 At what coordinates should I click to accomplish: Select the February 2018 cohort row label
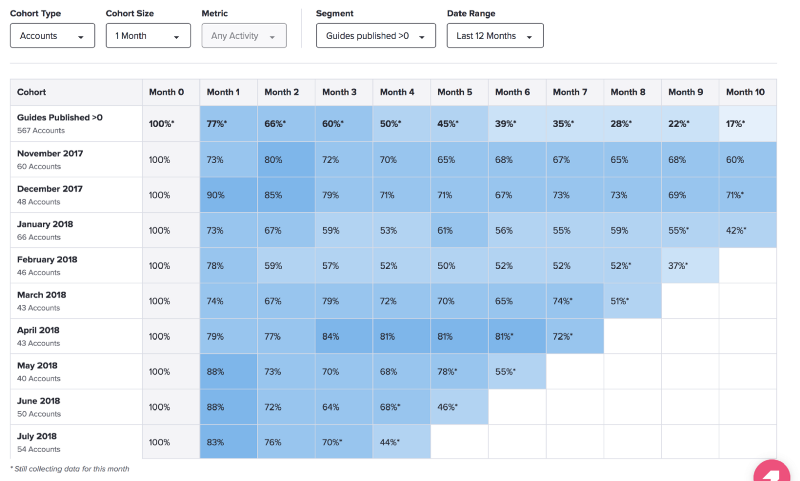(x=76, y=265)
